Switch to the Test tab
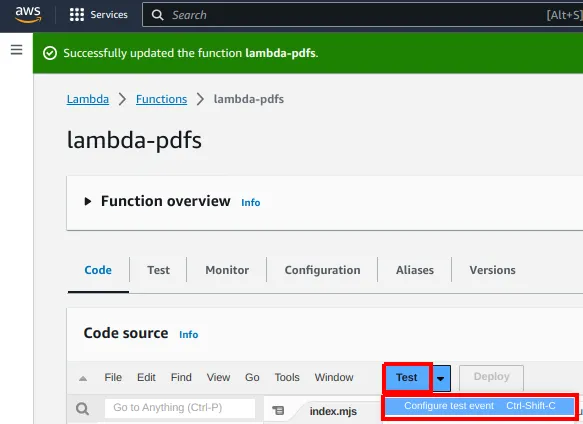Viewport: 583px width, 424px height. point(158,270)
